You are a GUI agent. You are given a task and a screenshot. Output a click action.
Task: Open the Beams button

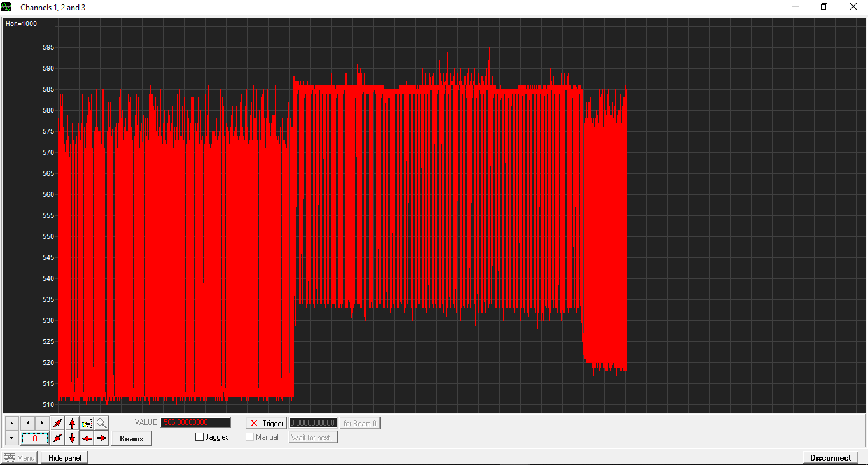click(x=131, y=438)
